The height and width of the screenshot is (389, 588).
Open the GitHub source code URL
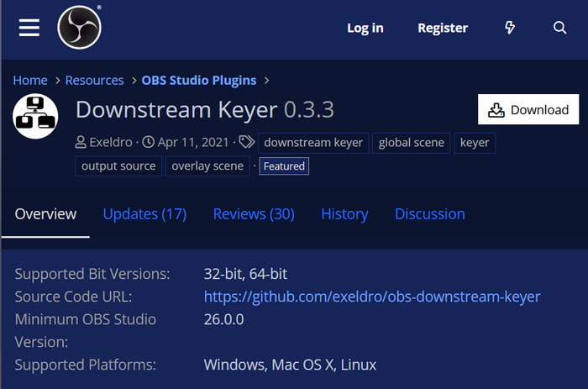pyautogui.click(x=372, y=297)
